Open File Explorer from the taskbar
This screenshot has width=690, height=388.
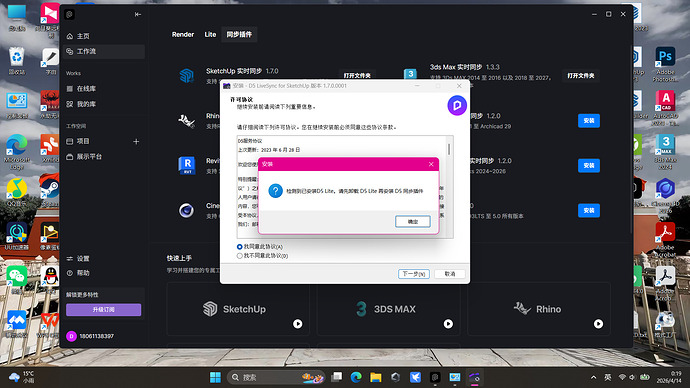tap(375, 377)
